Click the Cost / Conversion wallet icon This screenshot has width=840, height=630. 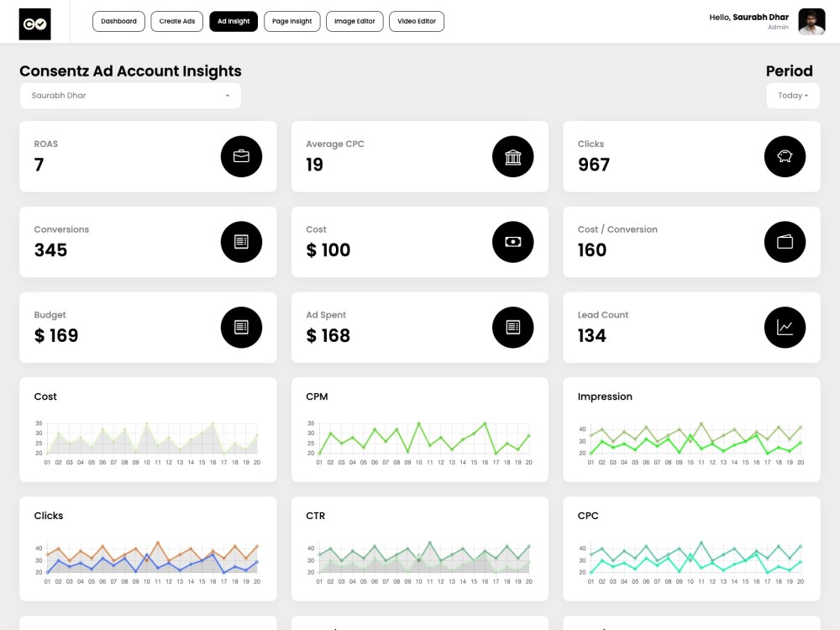click(785, 242)
